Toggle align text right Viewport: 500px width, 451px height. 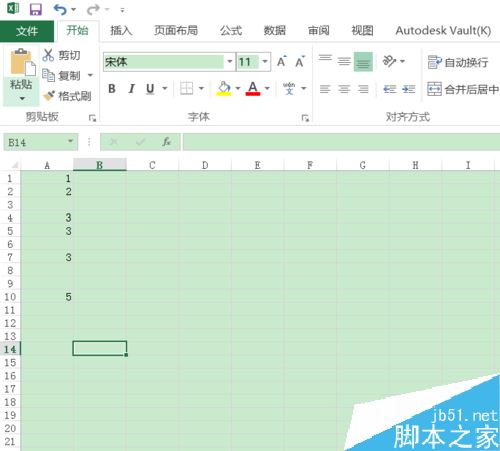[363, 89]
